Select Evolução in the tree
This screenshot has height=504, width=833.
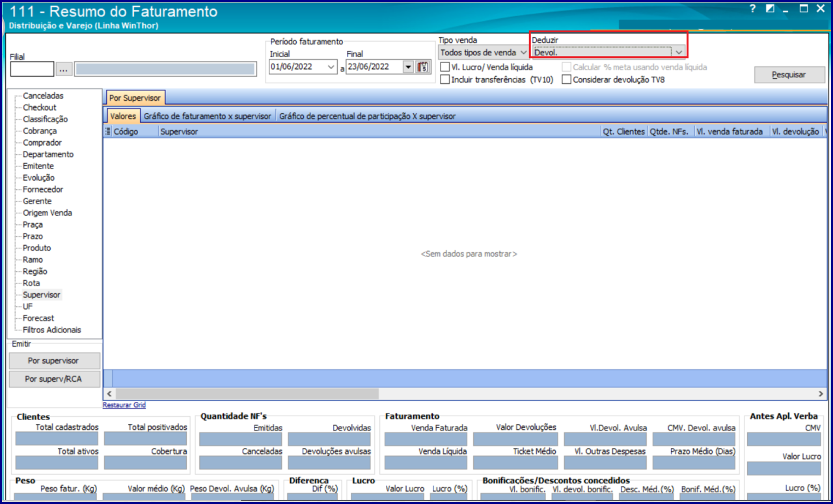tap(38, 178)
